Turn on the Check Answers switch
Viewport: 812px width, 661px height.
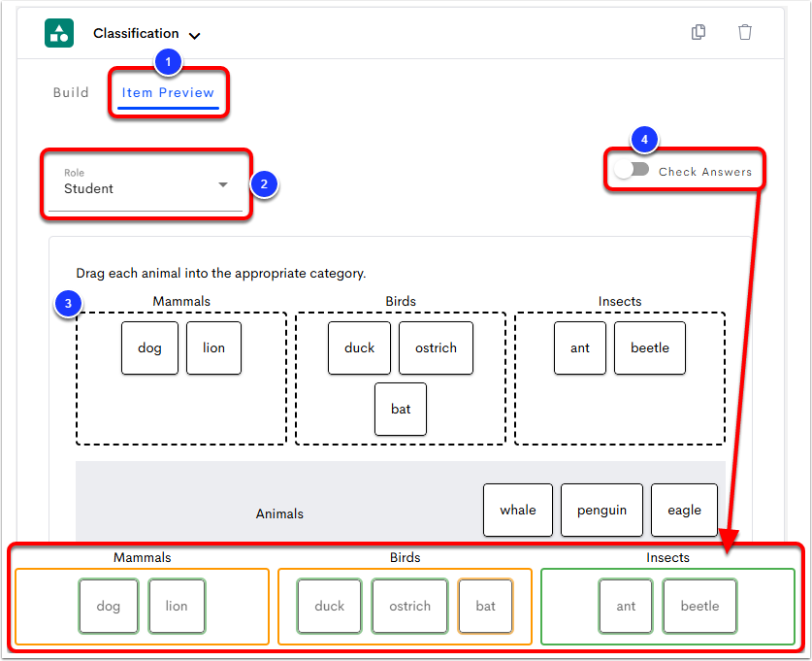coord(632,170)
